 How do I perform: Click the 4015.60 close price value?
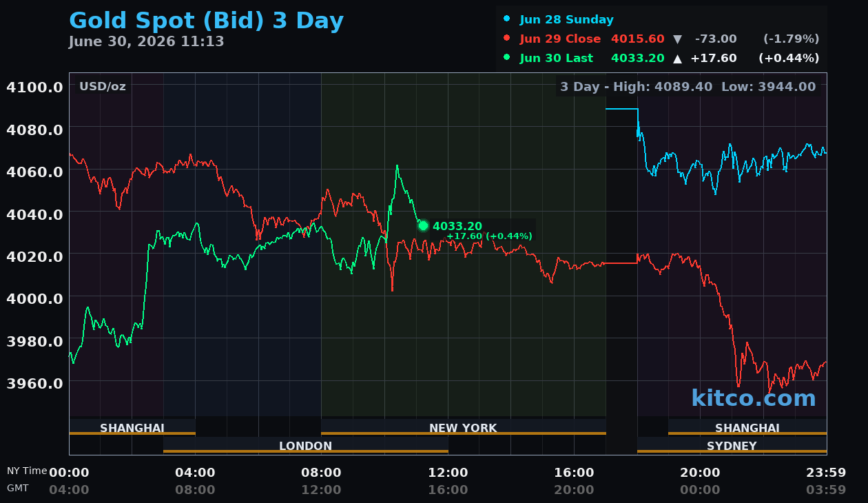coord(638,39)
